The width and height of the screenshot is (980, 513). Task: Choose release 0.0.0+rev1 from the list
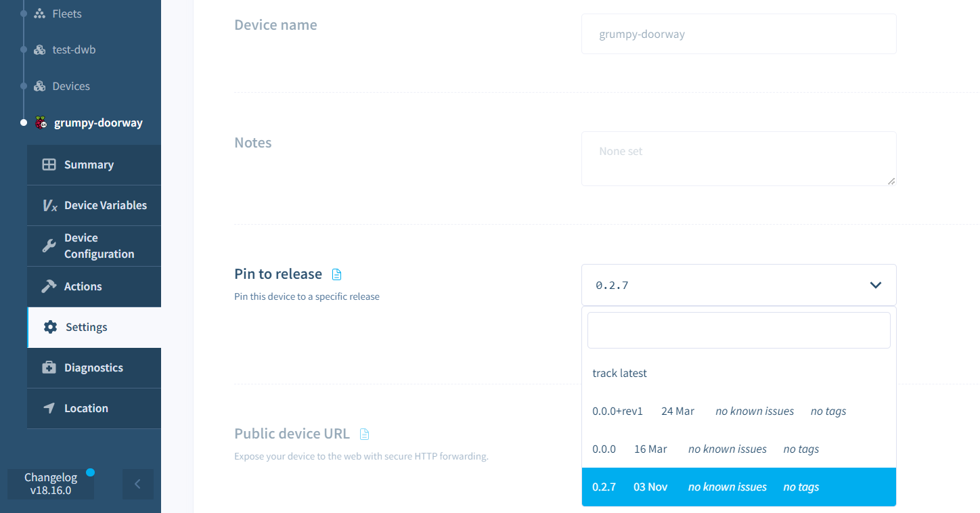pyautogui.click(x=617, y=411)
